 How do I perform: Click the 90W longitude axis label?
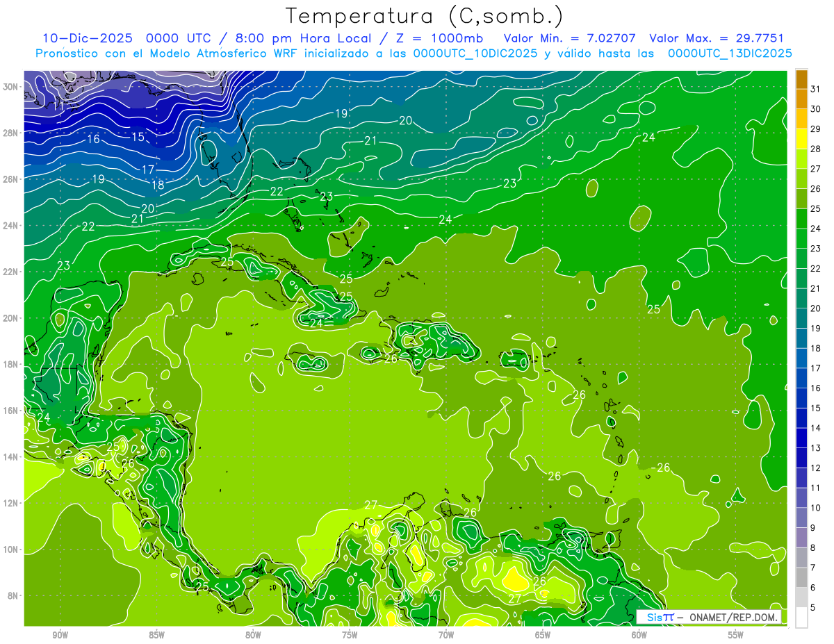click(x=60, y=635)
